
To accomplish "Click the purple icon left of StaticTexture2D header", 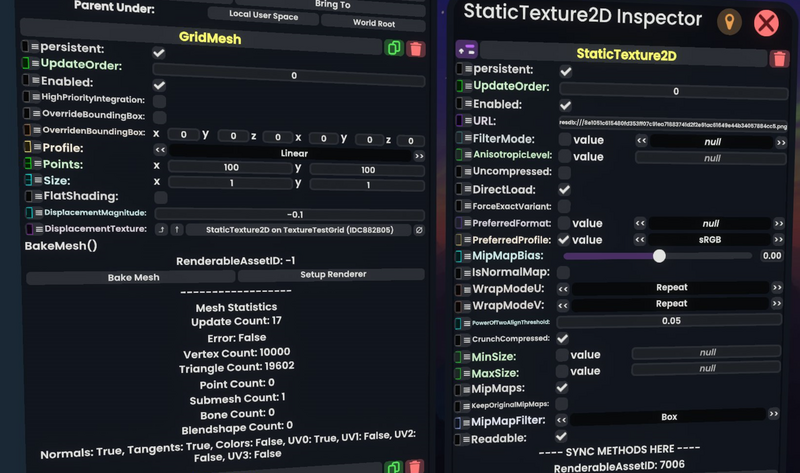I will click(466, 49).
